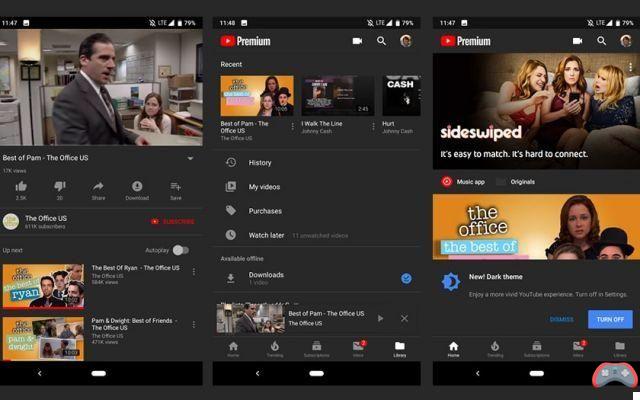
Task: Tap the search magnifier on the Home screen
Action: pyautogui.click(x=601, y=41)
